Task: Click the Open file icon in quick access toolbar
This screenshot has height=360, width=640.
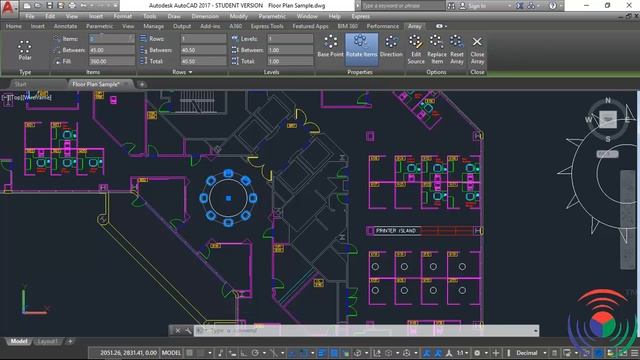Action: click(x=38, y=6)
